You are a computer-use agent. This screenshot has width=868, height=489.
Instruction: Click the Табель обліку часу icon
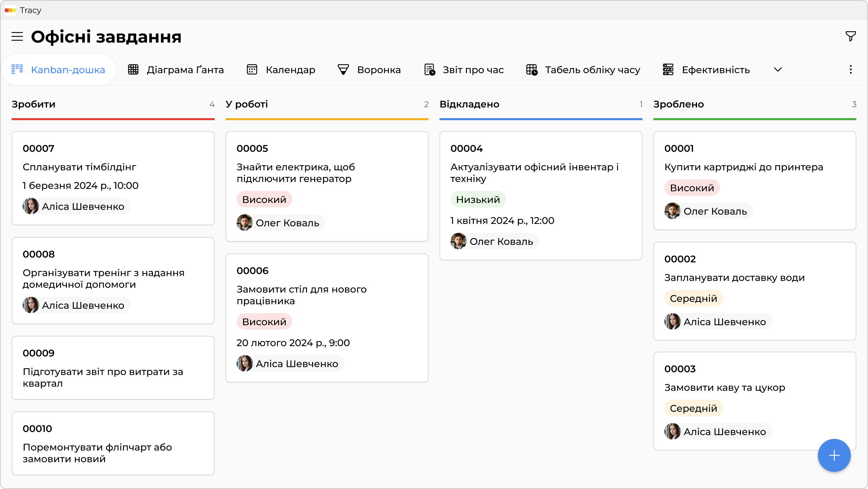pyautogui.click(x=532, y=70)
